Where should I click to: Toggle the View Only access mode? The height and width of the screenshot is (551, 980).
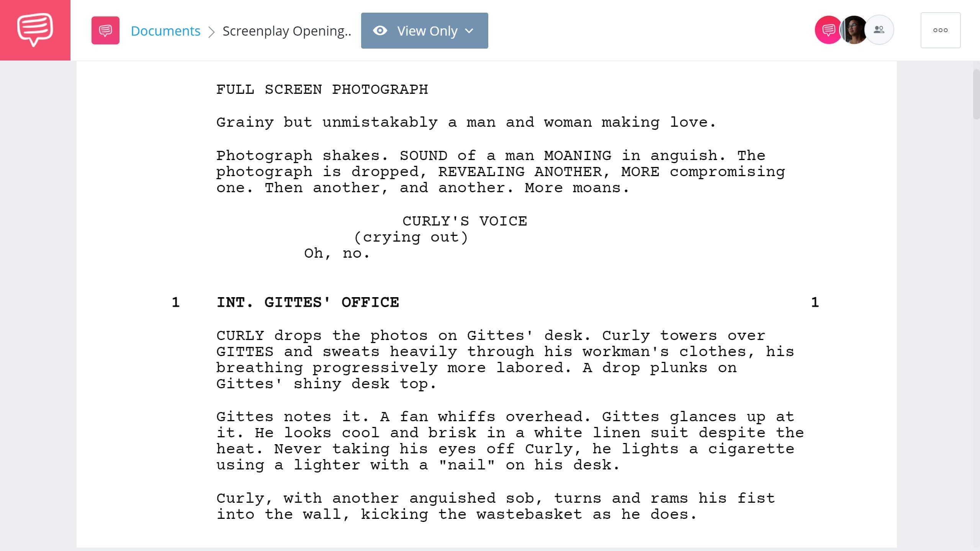[424, 30]
